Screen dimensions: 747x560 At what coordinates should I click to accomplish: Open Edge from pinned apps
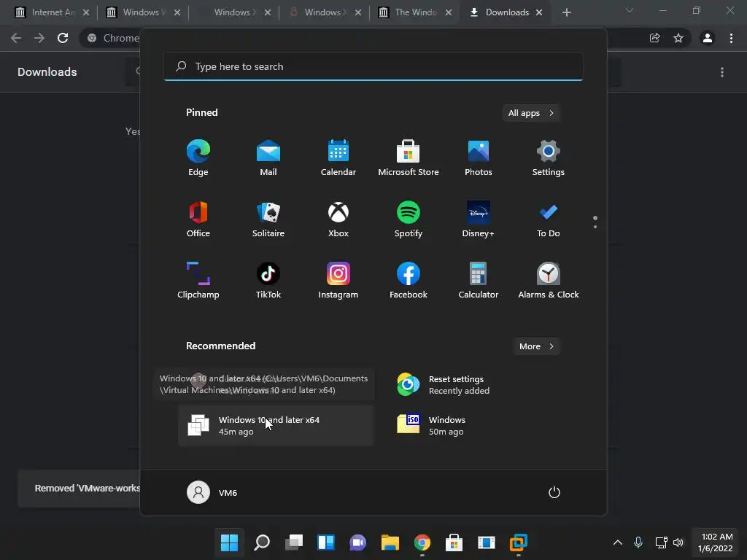(x=198, y=158)
